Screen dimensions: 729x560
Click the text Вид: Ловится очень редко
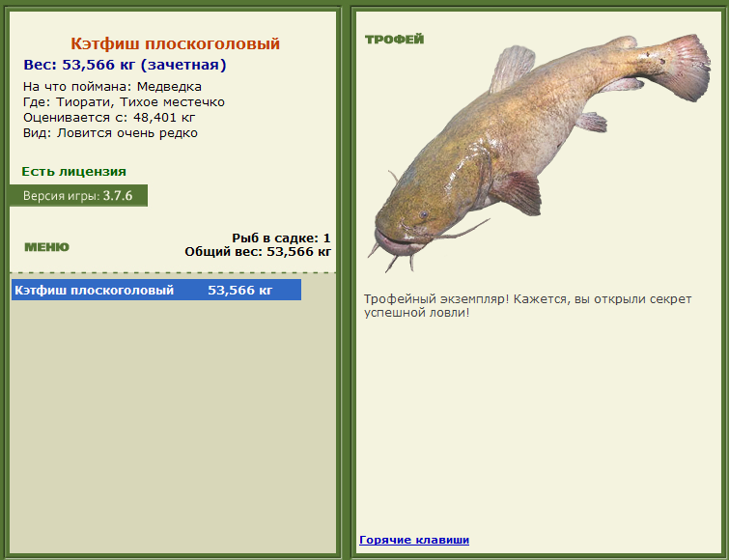(110, 133)
